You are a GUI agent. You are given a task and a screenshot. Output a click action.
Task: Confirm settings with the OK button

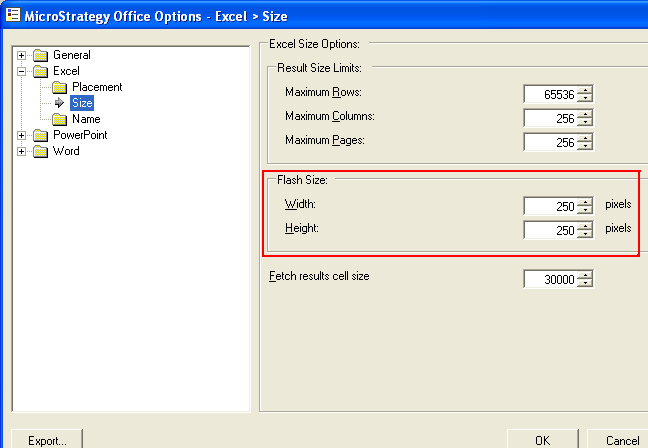click(543, 439)
